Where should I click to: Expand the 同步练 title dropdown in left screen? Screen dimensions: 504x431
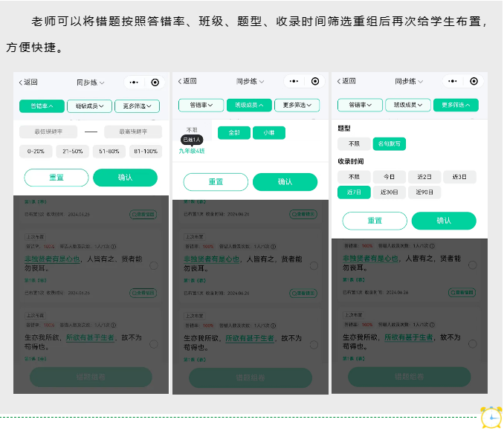point(91,82)
